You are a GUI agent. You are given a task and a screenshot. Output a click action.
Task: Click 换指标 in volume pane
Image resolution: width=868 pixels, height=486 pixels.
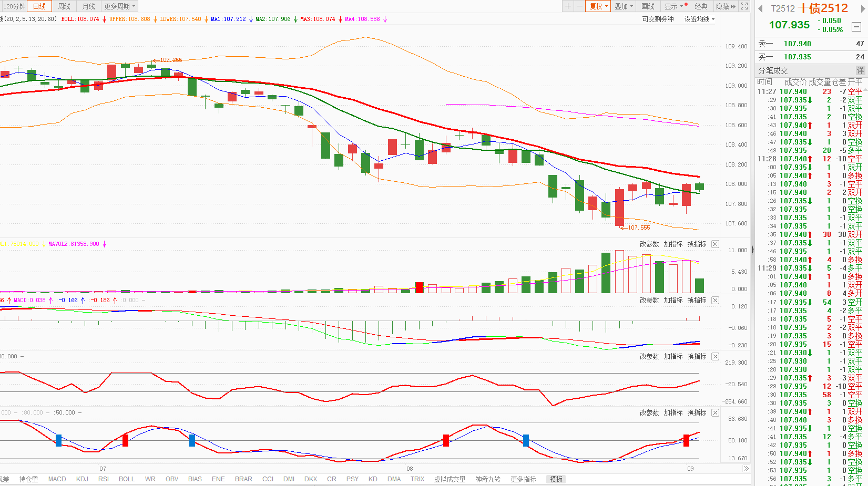coord(697,244)
